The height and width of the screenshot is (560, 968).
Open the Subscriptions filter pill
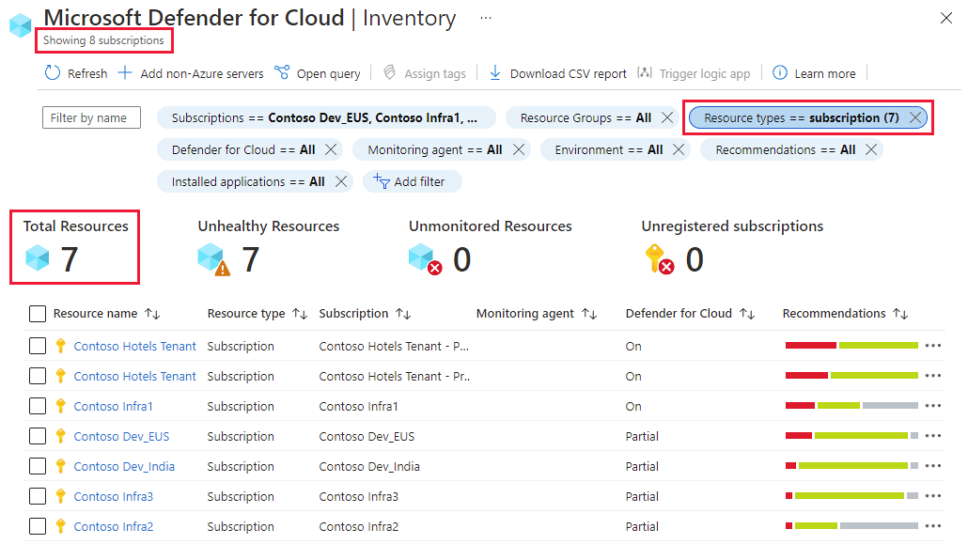pos(326,117)
